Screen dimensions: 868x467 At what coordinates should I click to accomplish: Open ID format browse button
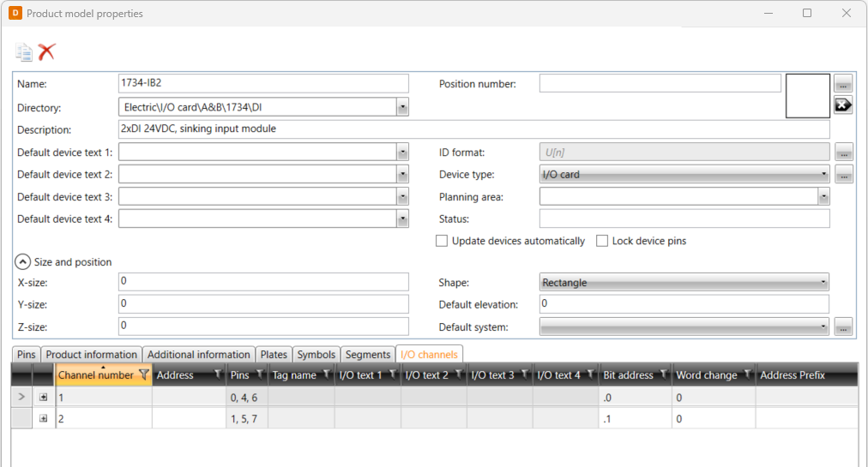click(x=843, y=153)
